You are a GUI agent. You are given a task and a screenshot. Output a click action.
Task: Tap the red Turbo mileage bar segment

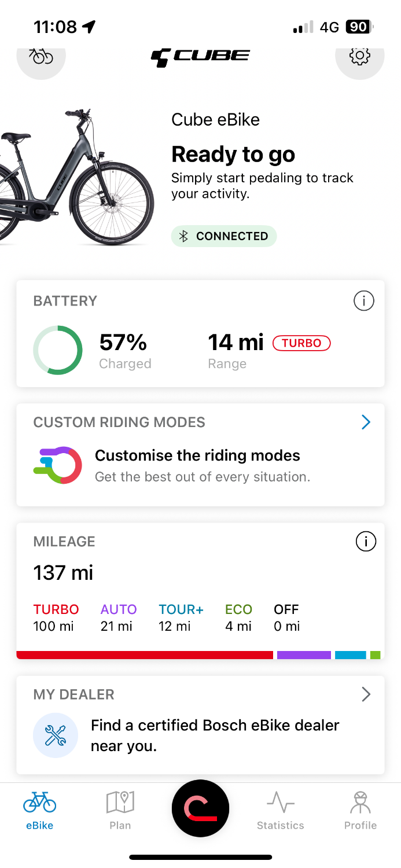(145, 655)
